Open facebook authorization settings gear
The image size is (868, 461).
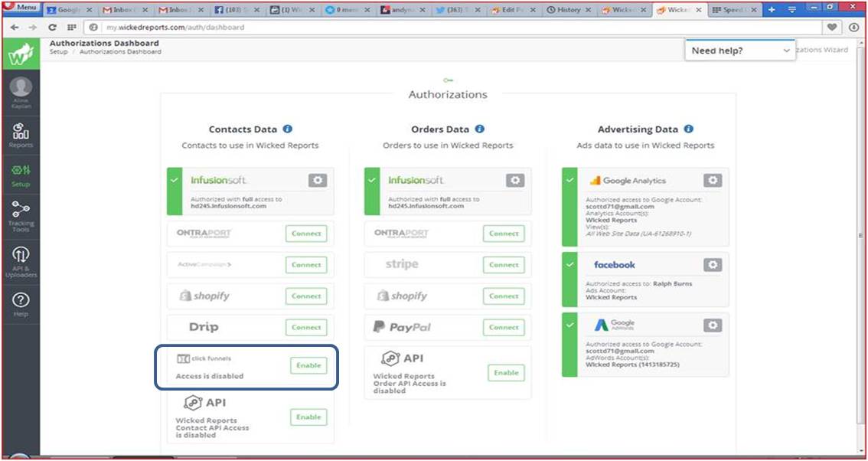713,265
